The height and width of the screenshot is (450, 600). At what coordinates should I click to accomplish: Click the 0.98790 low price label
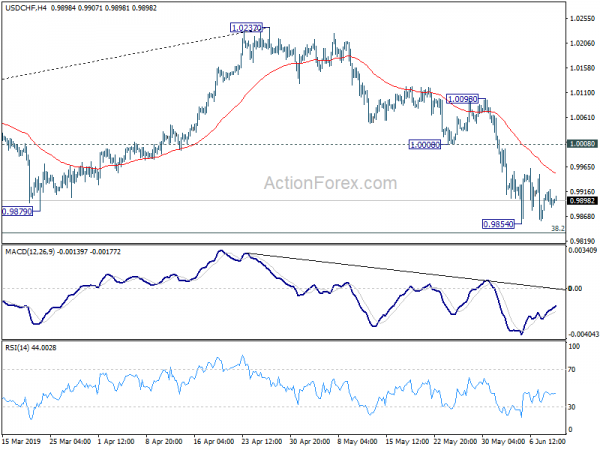[x=17, y=211]
